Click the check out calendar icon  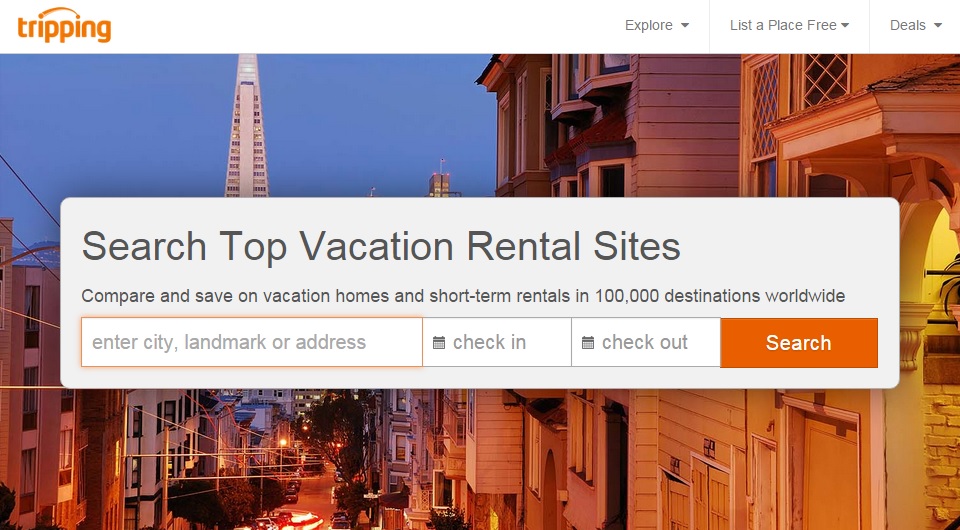coord(588,343)
